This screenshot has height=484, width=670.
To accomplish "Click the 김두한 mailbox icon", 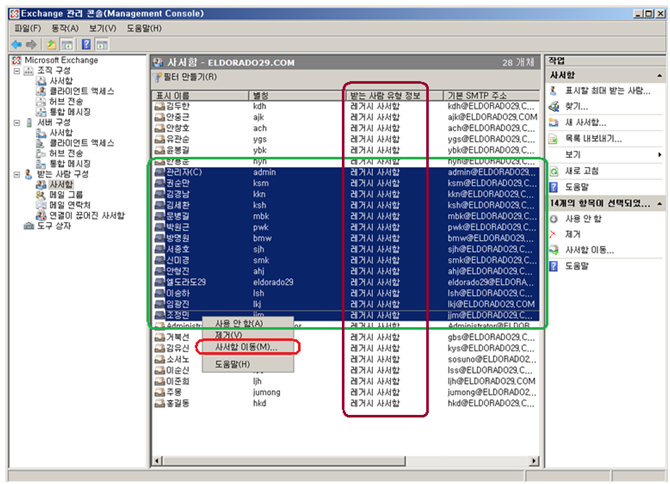I will tap(159, 106).
